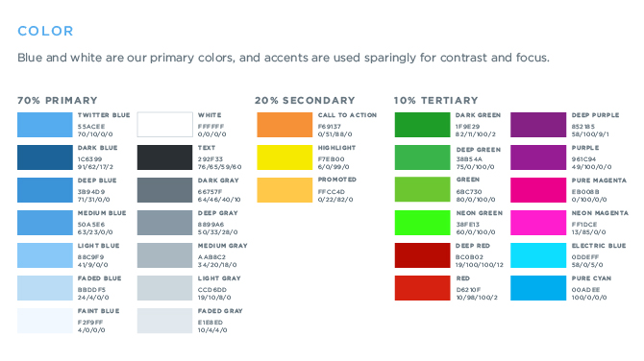The image size is (644, 361).
Task: Pick the Medium Gray swatch
Action: 164,255
